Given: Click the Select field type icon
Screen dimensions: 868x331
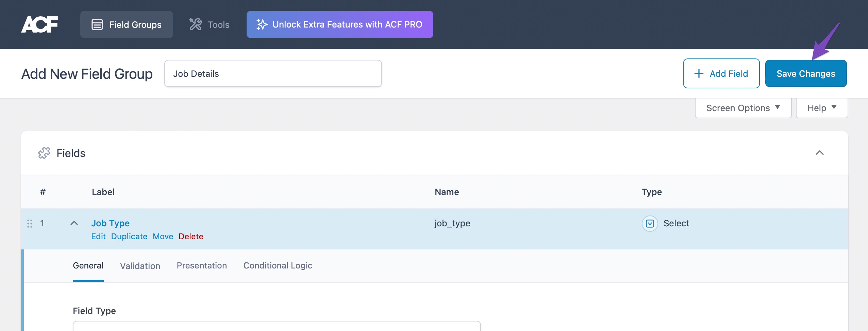Looking at the screenshot, I should pos(650,223).
